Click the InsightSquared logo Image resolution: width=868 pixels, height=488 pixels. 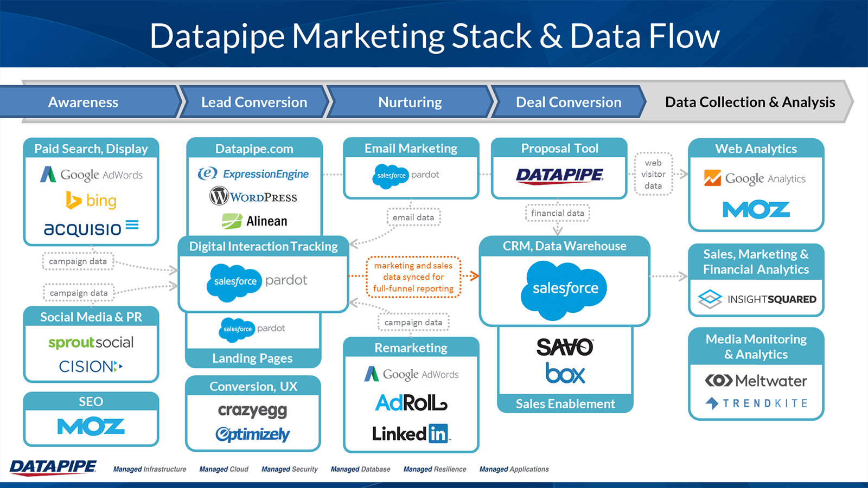(756, 299)
